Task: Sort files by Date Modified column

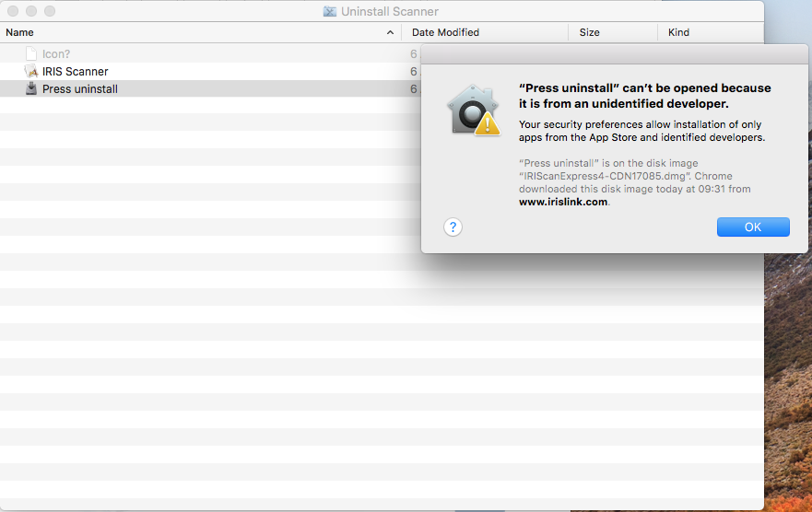Action: (x=445, y=32)
